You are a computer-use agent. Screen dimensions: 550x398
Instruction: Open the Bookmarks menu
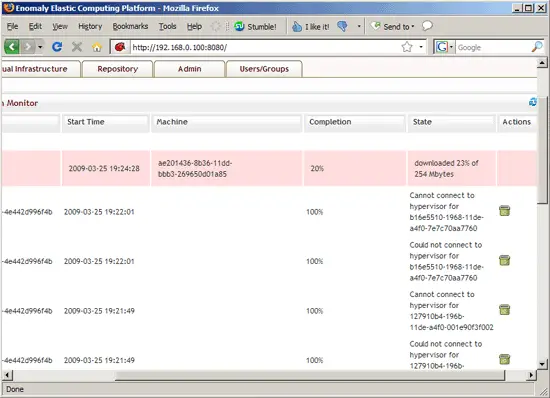[x=130, y=26]
